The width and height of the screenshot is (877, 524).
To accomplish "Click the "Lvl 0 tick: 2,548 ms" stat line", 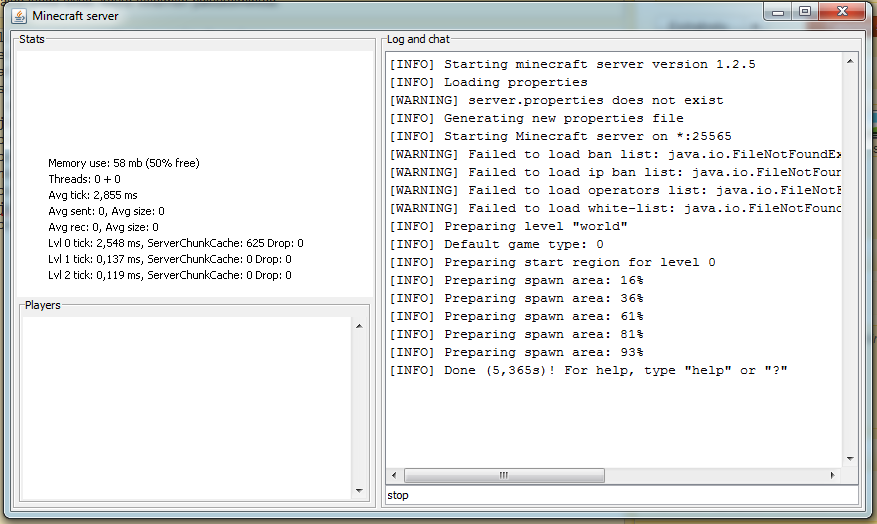I will pos(176,243).
